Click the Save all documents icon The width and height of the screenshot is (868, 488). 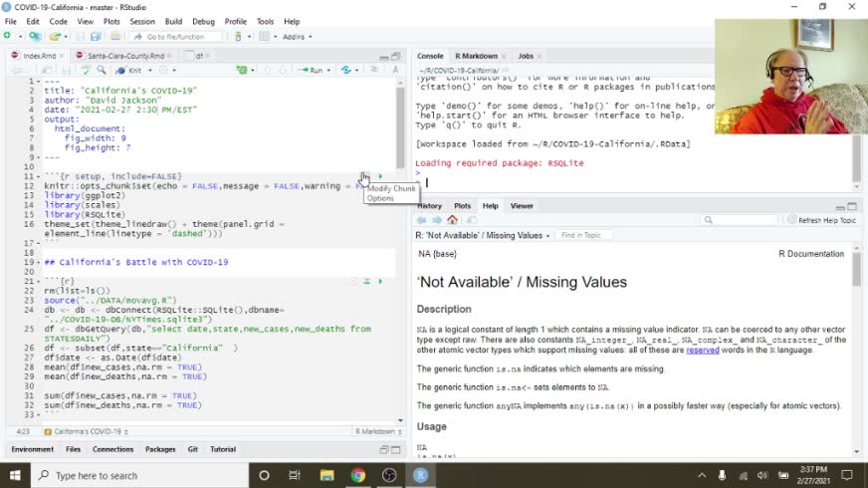tap(96, 37)
